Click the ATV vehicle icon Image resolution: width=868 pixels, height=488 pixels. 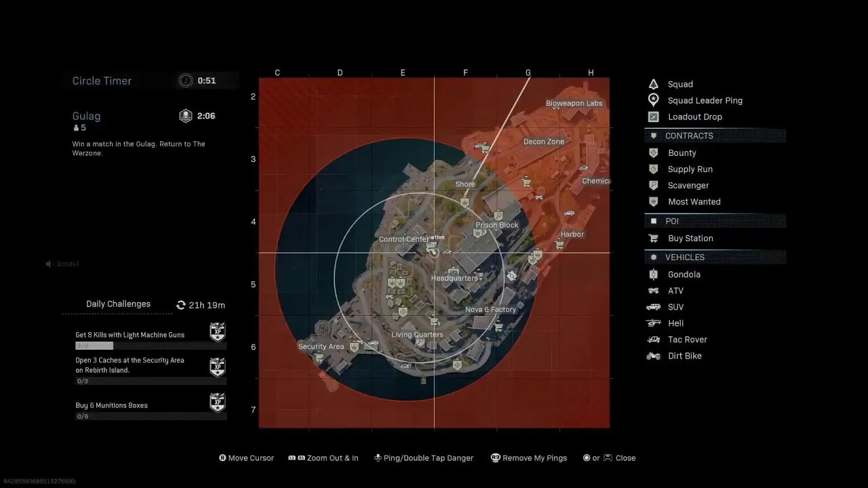coord(654,291)
